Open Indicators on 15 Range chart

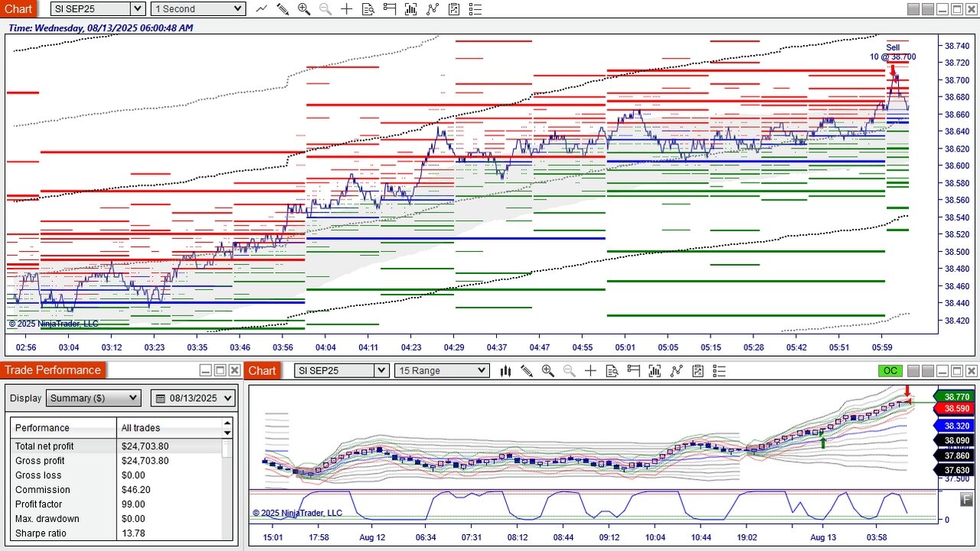click(x=676, y=370)
